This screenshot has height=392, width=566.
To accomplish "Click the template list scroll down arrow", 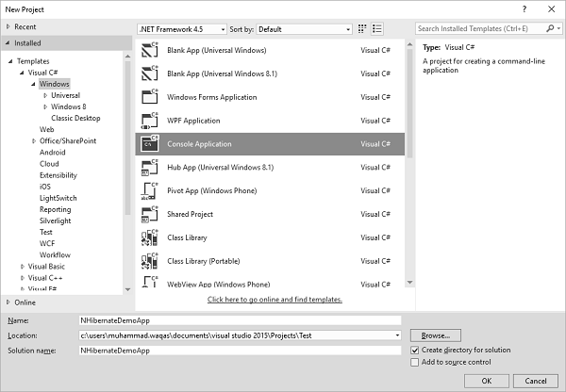I will coord(409,283).
